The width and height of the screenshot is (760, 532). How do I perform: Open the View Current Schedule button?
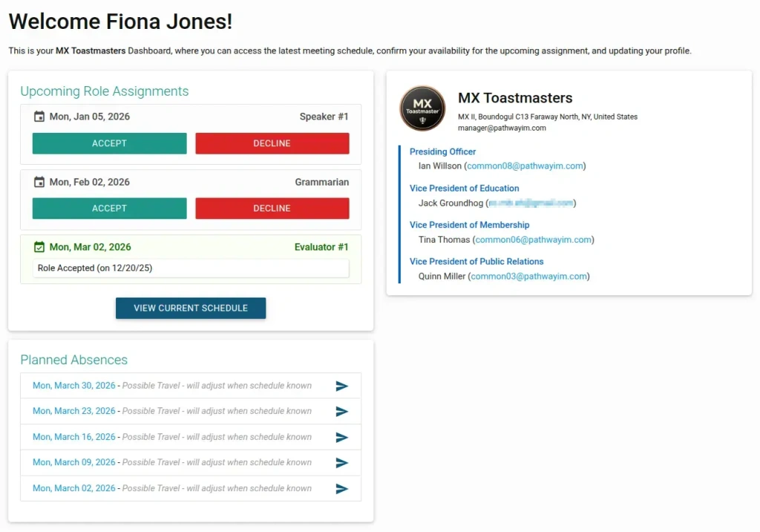(191, 308)
